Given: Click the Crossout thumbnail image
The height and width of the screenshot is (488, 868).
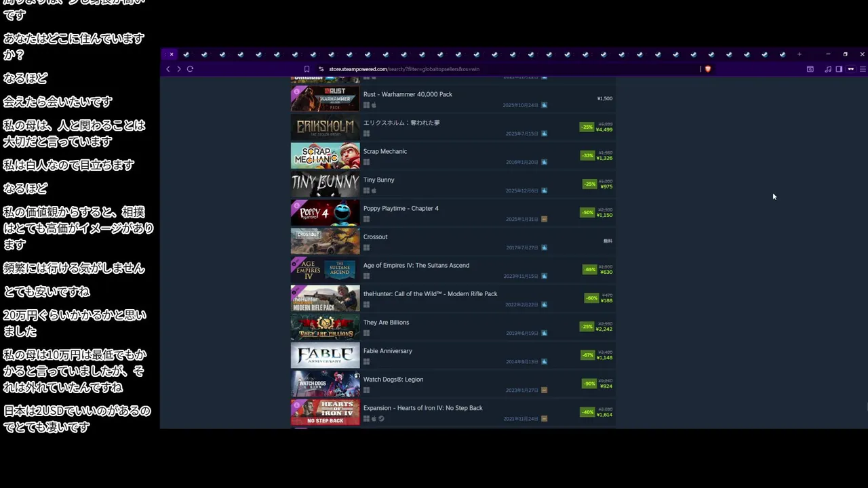Looking at the screenshot, I should tap(325, 241).
